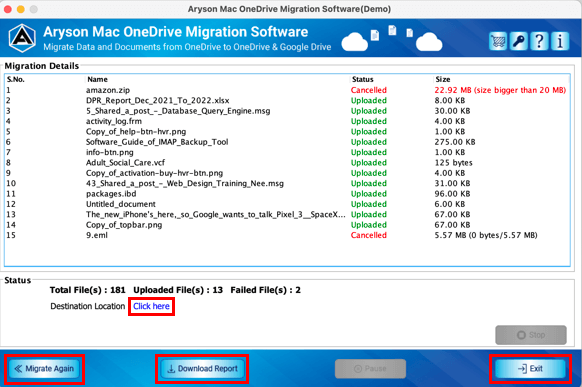Click Cancelled status of amazon.zip
The image size is (582, 387).
pyautogui.click(x=369, y=90)
